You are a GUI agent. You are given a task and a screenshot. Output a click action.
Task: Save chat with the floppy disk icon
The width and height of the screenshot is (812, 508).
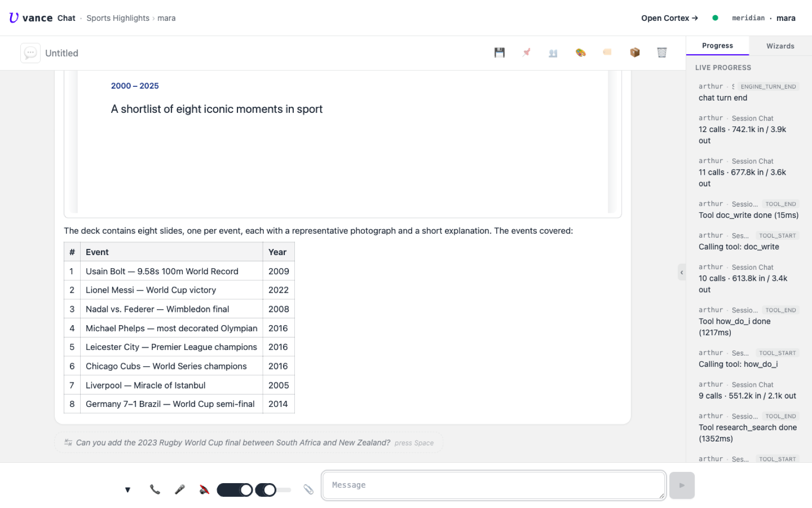(x=499, y=52)
